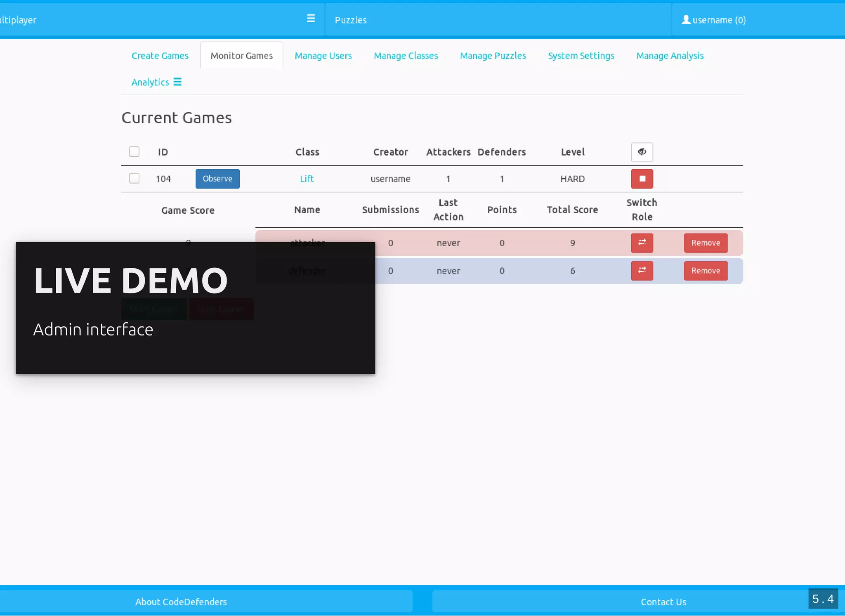Screen dimensions: 845x616
Task: Remove the defender player
Action: point(706,271)
